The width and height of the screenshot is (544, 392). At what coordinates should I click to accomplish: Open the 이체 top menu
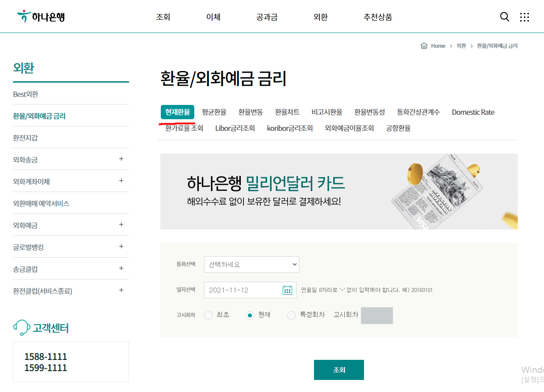pos(213,17)
